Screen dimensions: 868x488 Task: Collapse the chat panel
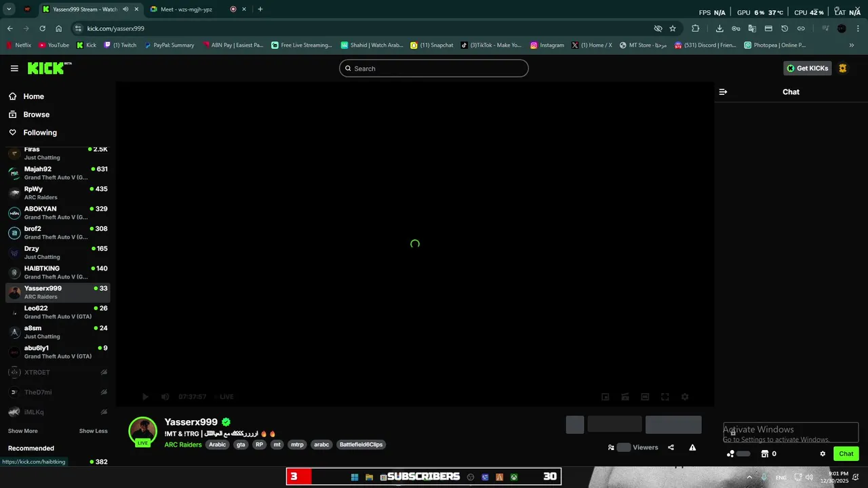[x=723, y=91]
